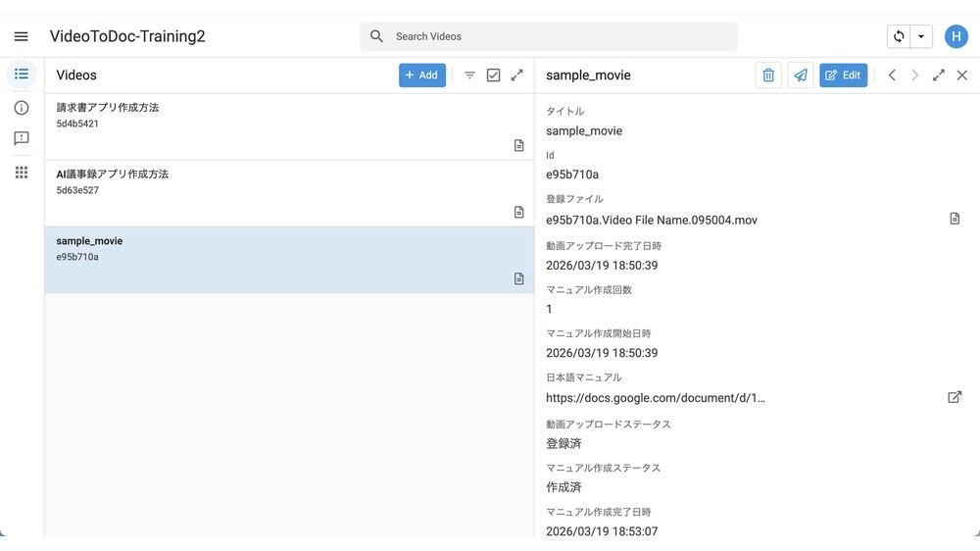Expand the sample_movie detail panel
980x551 pixels.
(x=938, y=75)
